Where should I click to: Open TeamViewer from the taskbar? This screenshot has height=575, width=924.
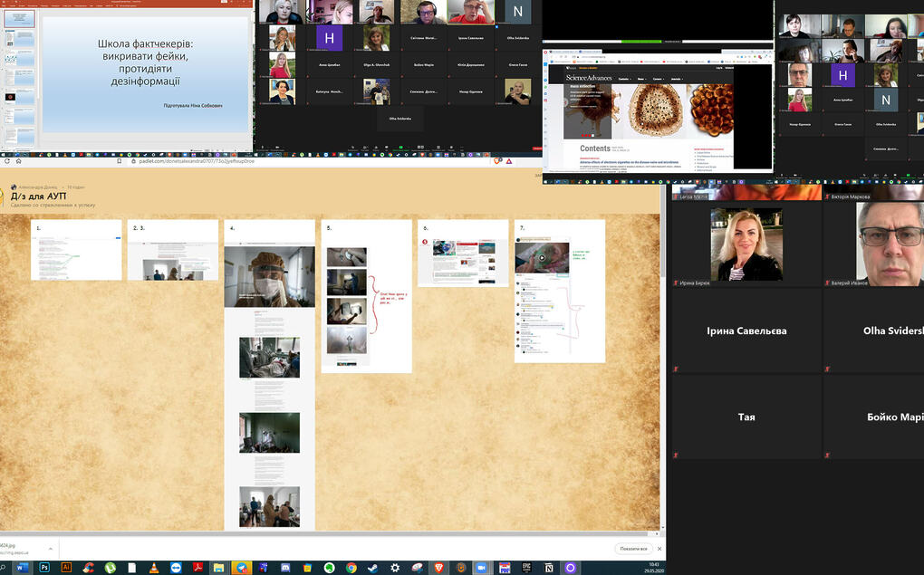[x=176, y=568]
